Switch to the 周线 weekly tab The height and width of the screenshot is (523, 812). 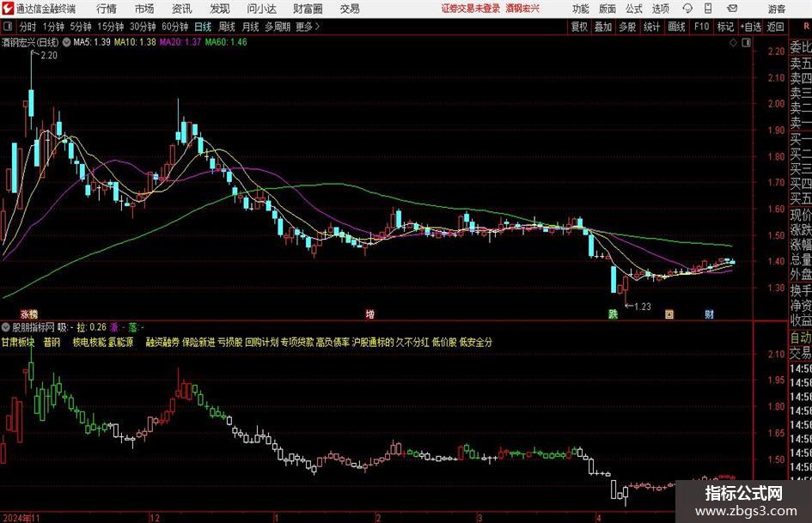pyautogui.click(x=227, y=27)
